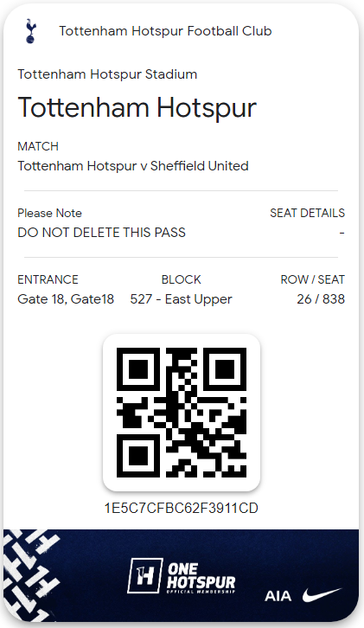Select the 26 / 838 row and seat value
Screen dimensions: 364x628
pyautogui.click(x=321, y=298)
